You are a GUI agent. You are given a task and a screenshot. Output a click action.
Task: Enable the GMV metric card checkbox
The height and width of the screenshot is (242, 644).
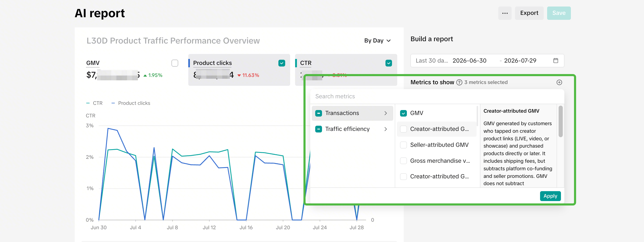point(175,63)
